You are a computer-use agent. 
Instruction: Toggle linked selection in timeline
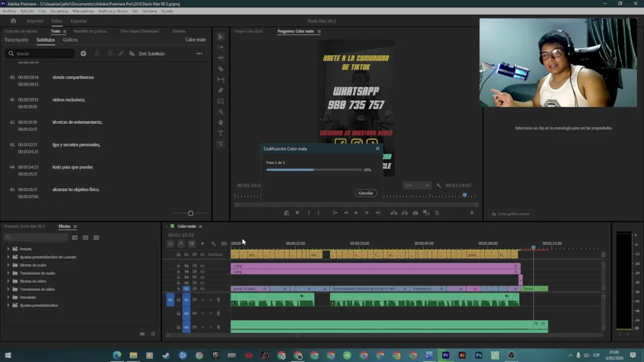pyautogui.click(x=192, y=244)
